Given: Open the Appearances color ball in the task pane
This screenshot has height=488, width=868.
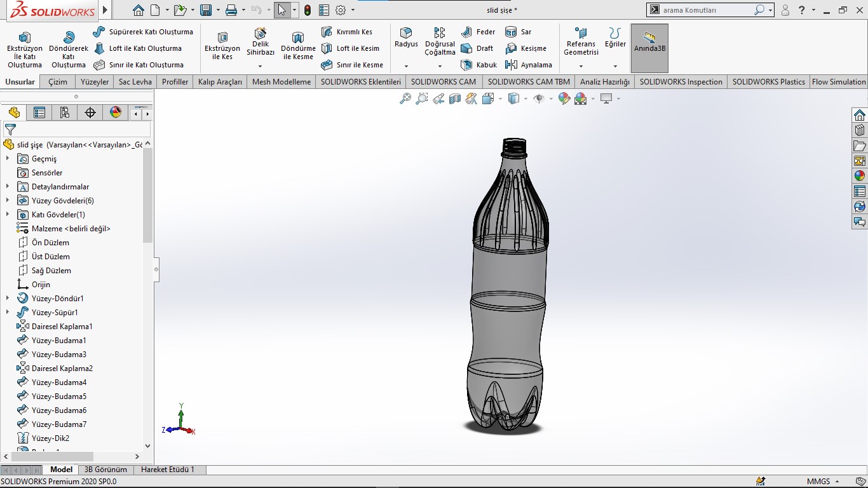Looking at the screenshot, I should click(860, 176).
